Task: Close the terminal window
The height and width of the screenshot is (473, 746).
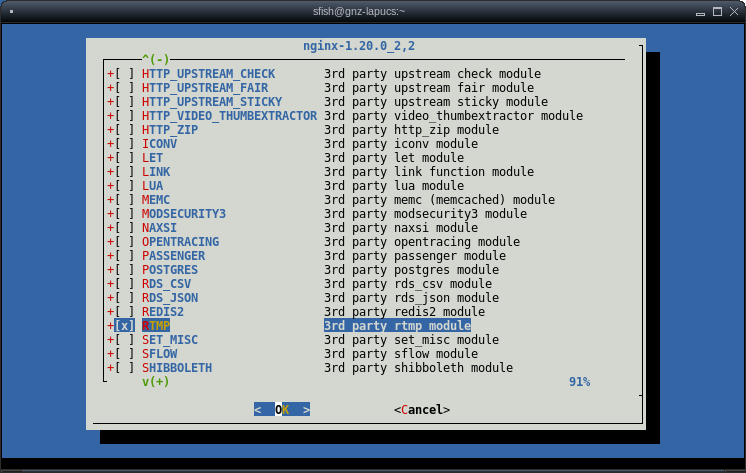Action: pyautogui.click(x=734, y=11)
